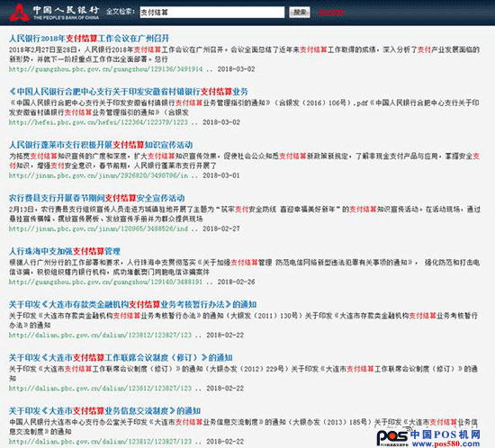Open the hefei.pbc.gov.cn result URL
The width and height of the screenshot is (495, 448).
(x=98, y=122)
